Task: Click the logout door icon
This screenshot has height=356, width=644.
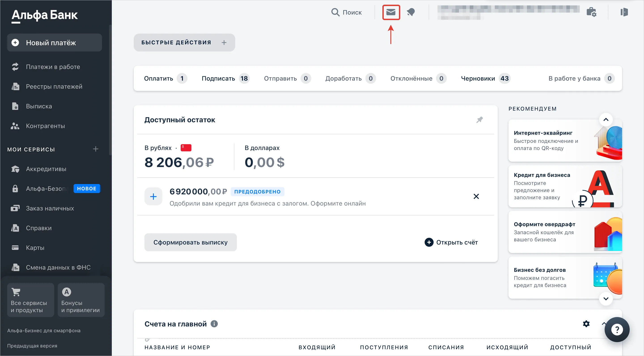Action: pyautogui.click(x=624, y=12)
